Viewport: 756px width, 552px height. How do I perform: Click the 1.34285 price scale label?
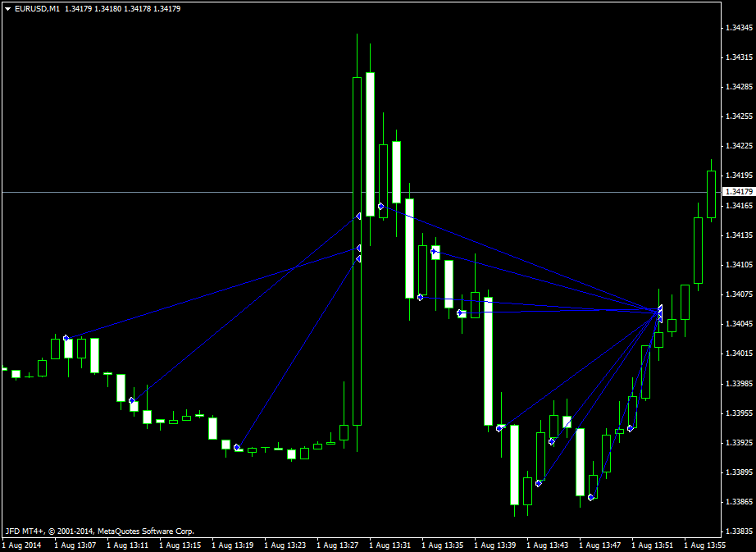(739, 87)
